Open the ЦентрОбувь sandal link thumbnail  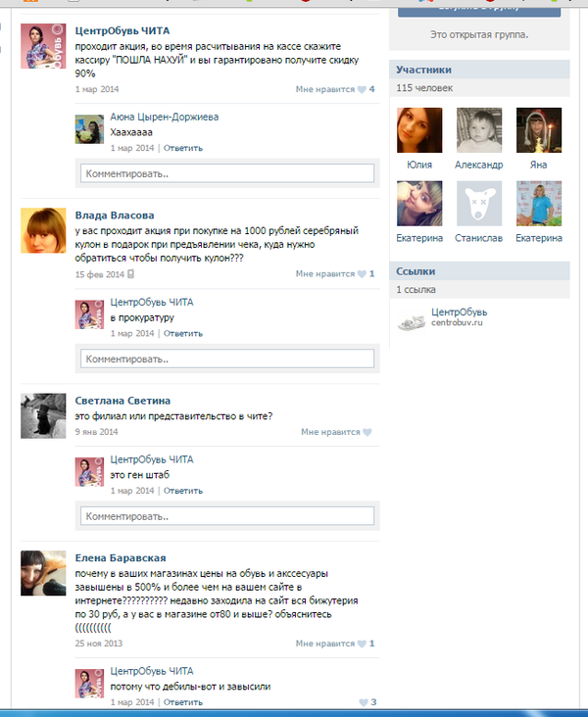point(411,318)
